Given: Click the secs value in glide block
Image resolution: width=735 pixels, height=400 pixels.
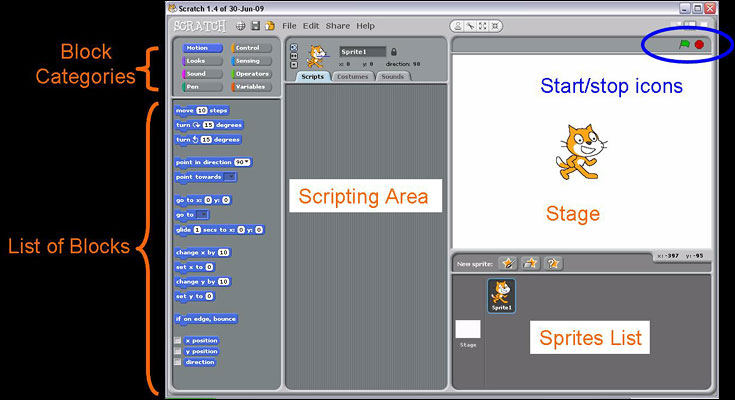Looking at the screenshot, I should pos(197,230).
